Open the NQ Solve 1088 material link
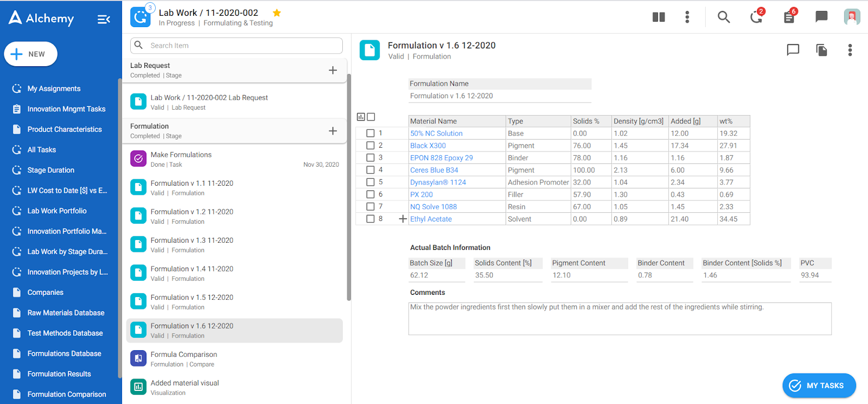Image resolution: width=868 pixels, height=404 pixels. click(x=433, y=206)
